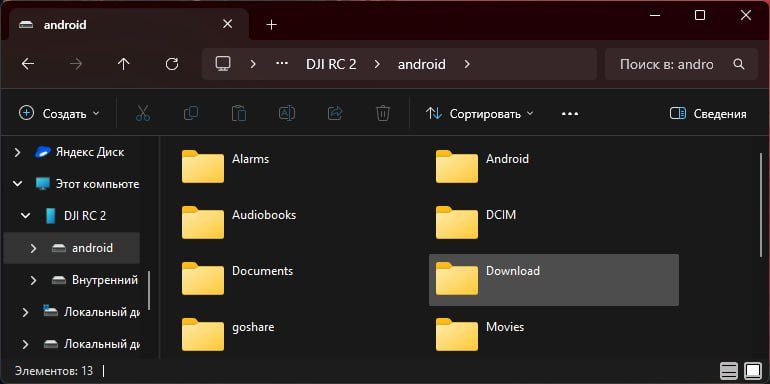Select DJI RC 2 in the sidebar
This screenshot has width=770, height=384.
[x=75, y=216]
